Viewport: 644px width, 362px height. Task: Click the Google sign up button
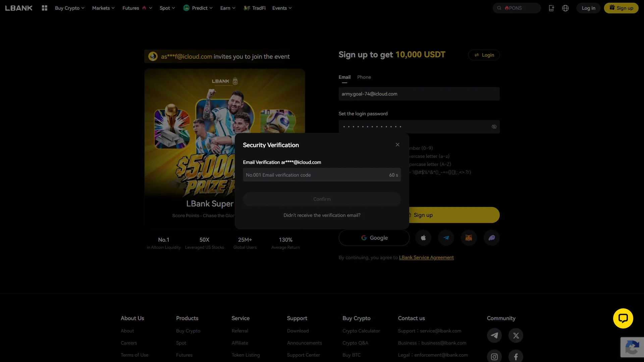374,238
